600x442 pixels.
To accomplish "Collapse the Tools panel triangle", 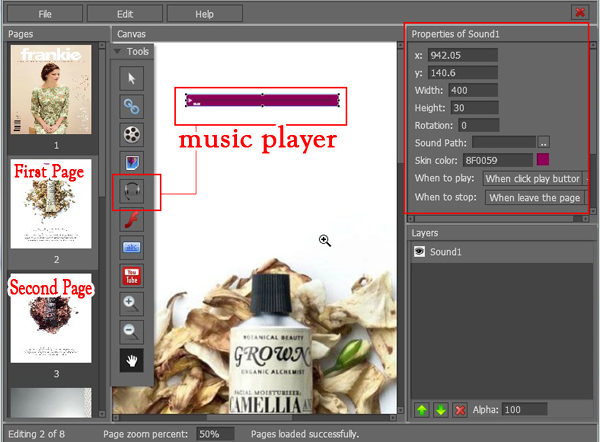I will (x=117, y=51).
